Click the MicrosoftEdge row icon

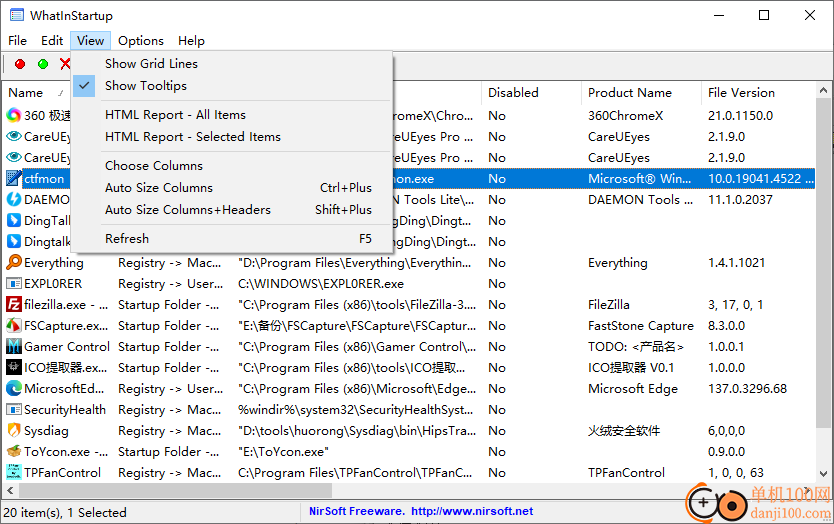(14, 388)
